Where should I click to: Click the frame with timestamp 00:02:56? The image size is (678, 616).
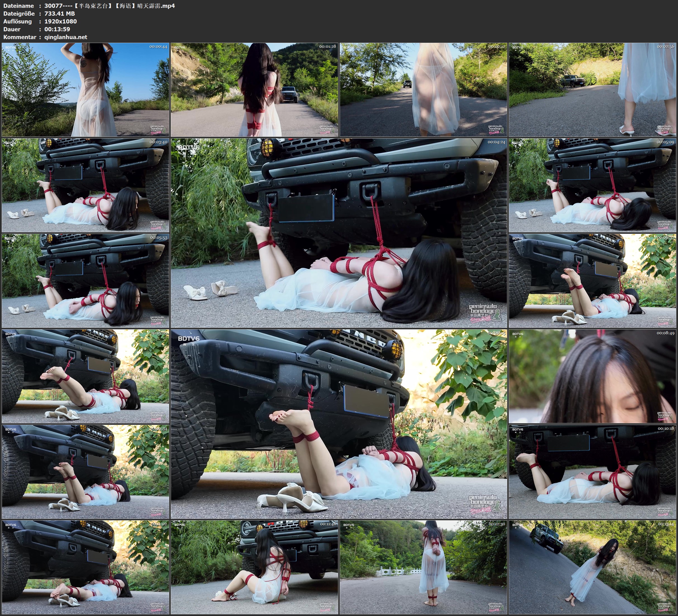[592, 89]
